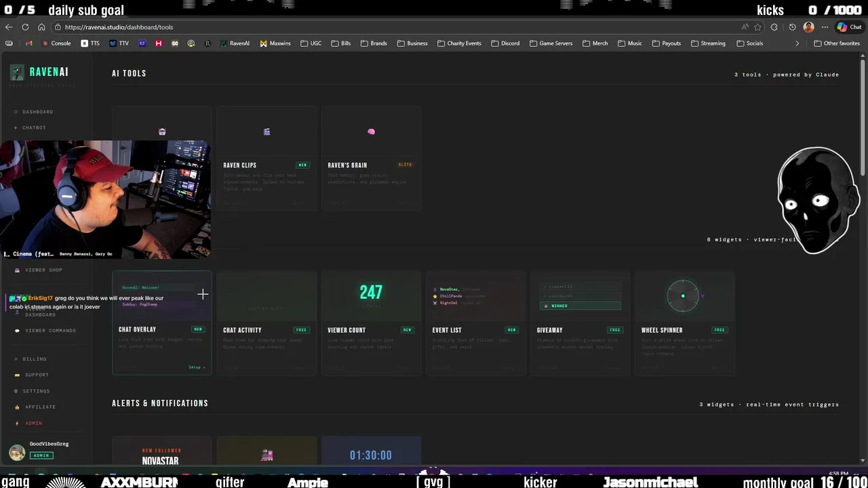Open the Read aloud icon in the address bar
This screenshot has height=488, width=868.
click(745, 27)
